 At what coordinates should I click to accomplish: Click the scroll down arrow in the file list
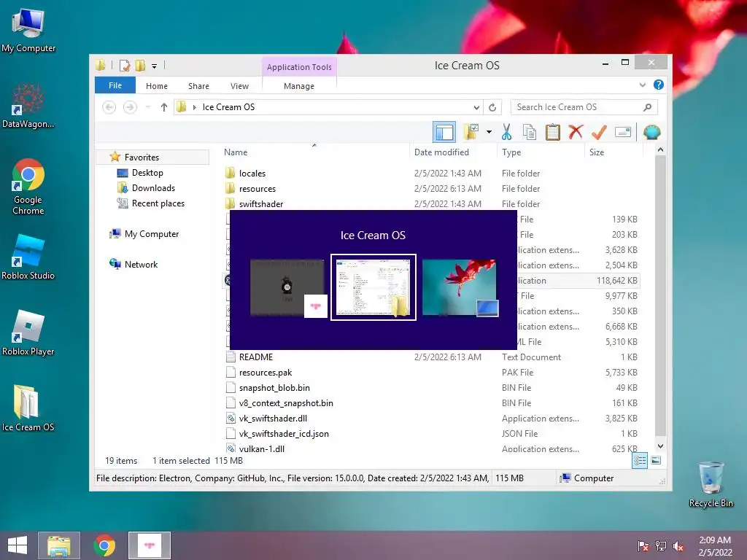point(660,446)
